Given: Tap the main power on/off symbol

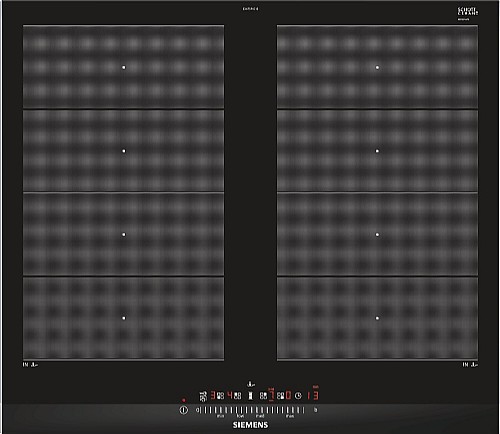Looking at the screenshot, I should tap(184, 410).
